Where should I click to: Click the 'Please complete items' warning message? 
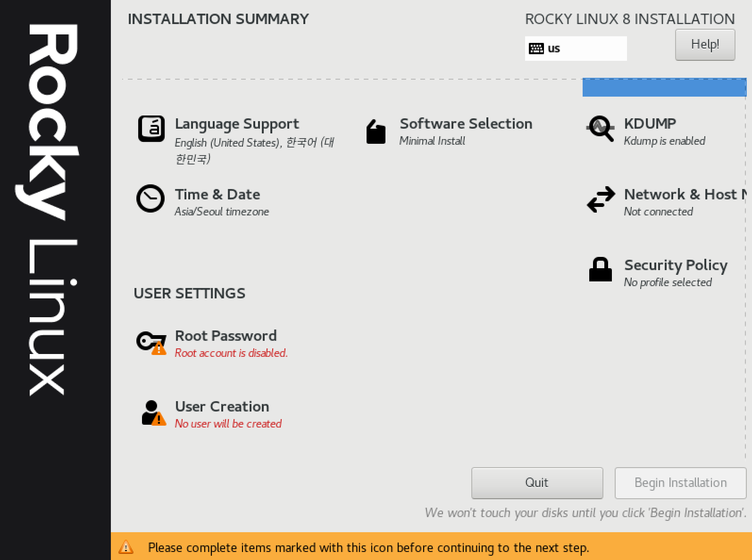(x=368, y=548)
